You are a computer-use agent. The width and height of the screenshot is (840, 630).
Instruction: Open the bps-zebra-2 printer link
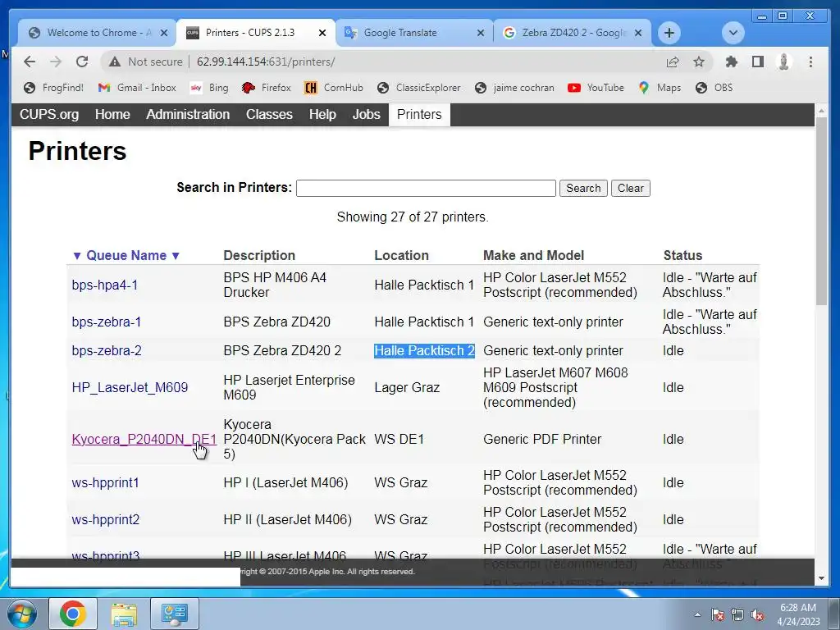pyautogui.click(x=107, y=351)
